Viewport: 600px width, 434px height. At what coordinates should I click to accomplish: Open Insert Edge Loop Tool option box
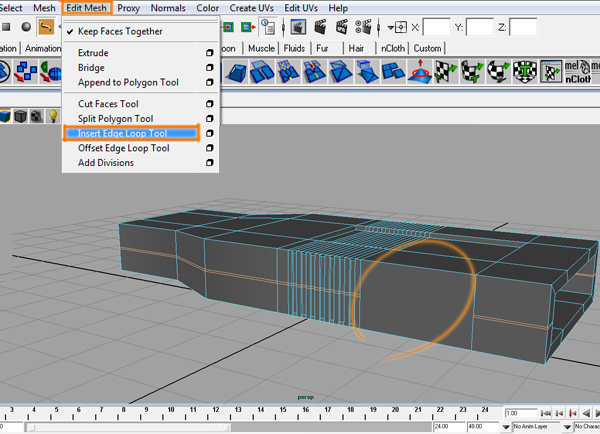209,133
